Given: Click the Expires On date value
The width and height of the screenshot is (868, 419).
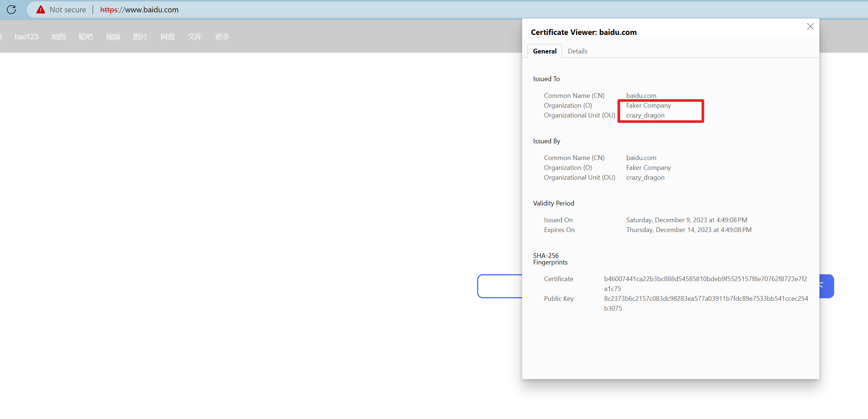Looking at the screenshot, I should 689,230.
